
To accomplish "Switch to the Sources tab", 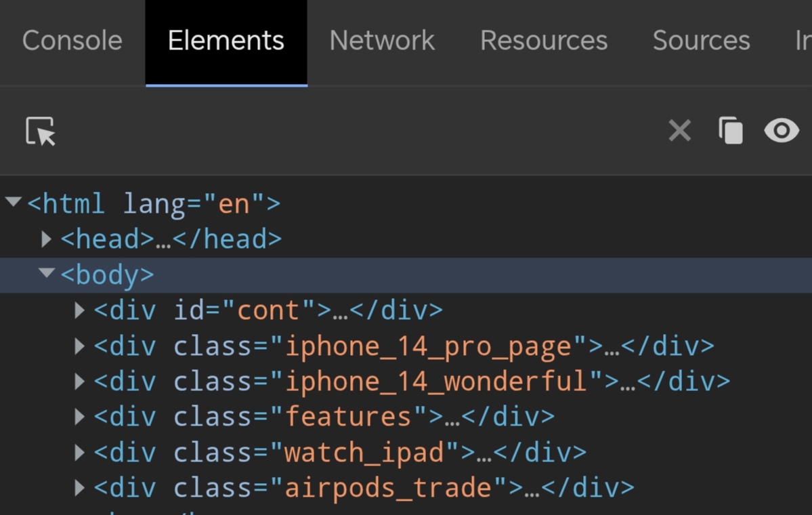I will tap(701, 41).
